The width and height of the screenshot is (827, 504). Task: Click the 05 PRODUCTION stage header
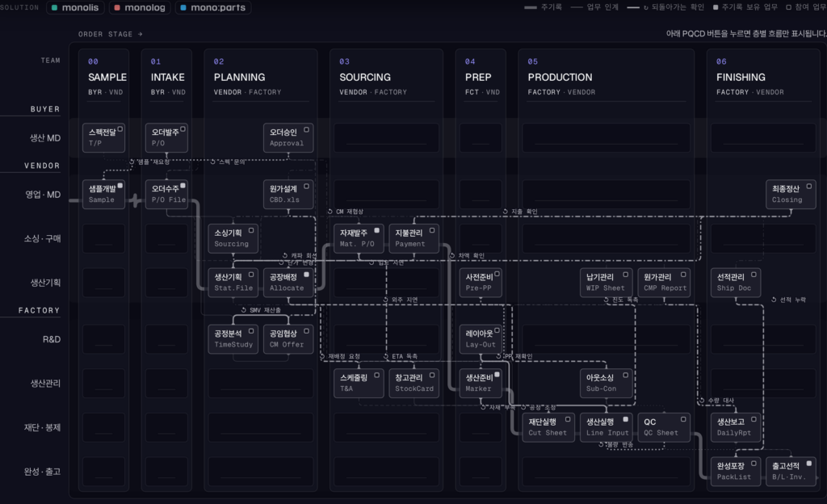[x=606, y=77]
